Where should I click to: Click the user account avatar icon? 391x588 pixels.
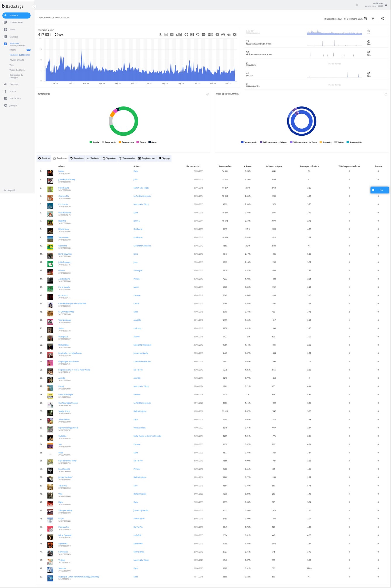pyautogui.click(x=386, y=5)
